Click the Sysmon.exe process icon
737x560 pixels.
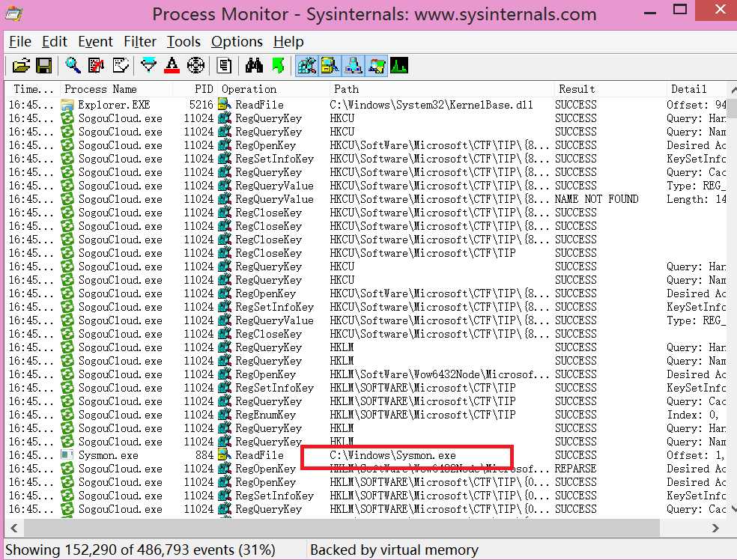coord(67,455)
